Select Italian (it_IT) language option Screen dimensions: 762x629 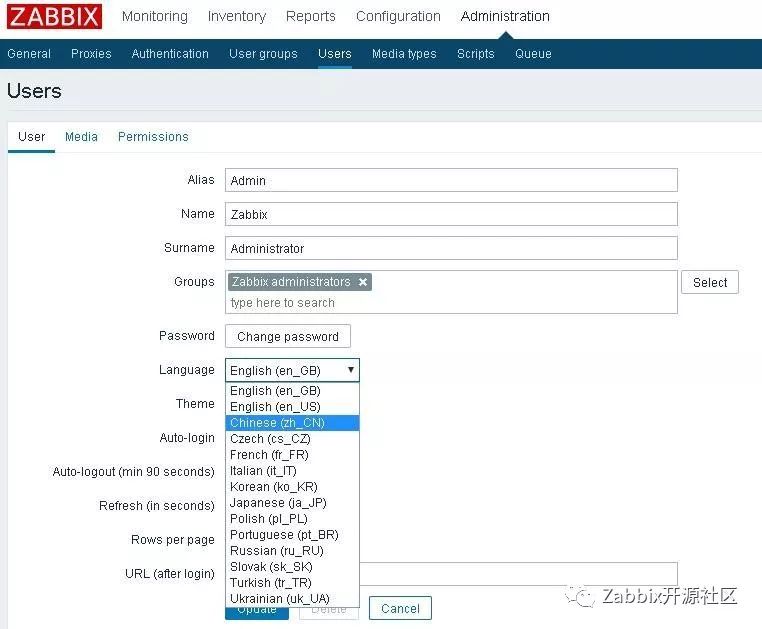pos(293,471)
